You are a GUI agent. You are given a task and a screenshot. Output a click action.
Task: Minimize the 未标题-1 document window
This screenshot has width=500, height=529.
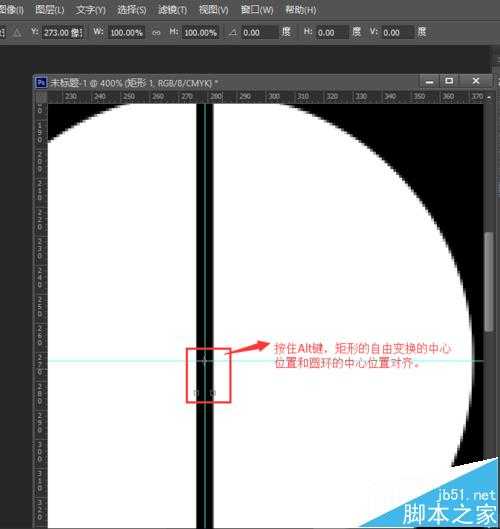click(x=429, y=81)
